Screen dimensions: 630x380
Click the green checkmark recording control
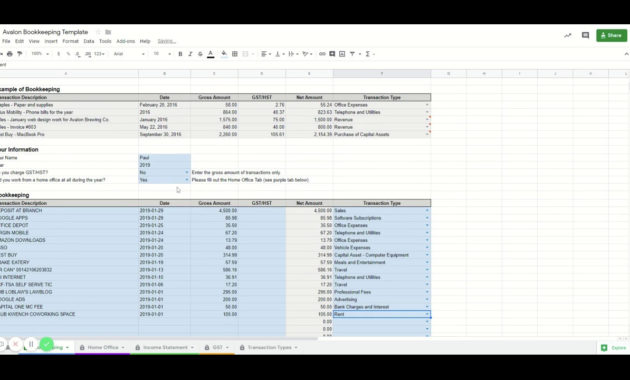[x=47, y=344]
